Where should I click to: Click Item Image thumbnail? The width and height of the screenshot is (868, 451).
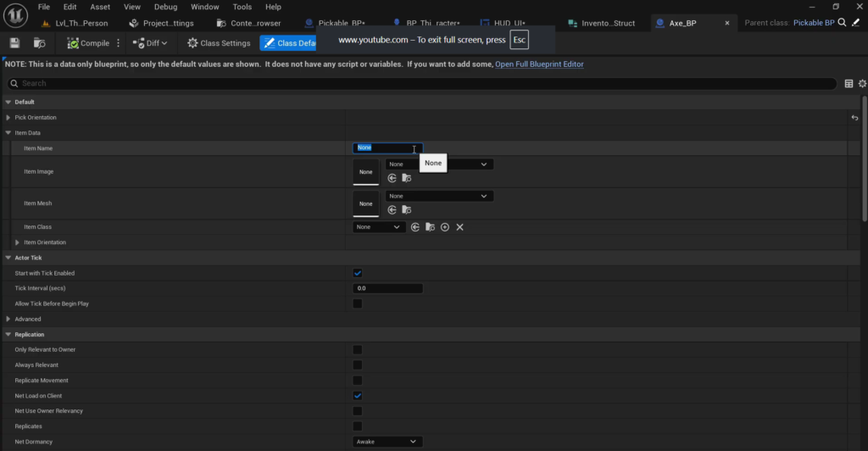click(x=366, y=172)
